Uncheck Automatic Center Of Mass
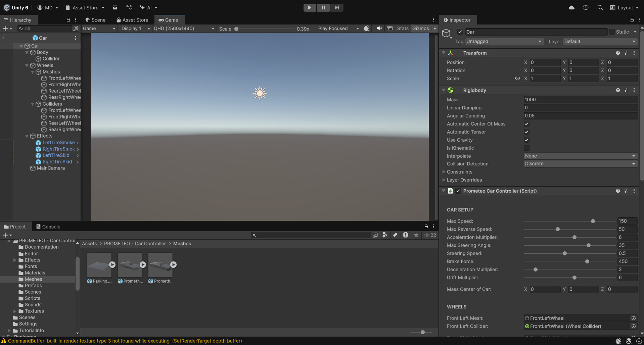Viewport: 644px width, 345px height. [526, 124]
